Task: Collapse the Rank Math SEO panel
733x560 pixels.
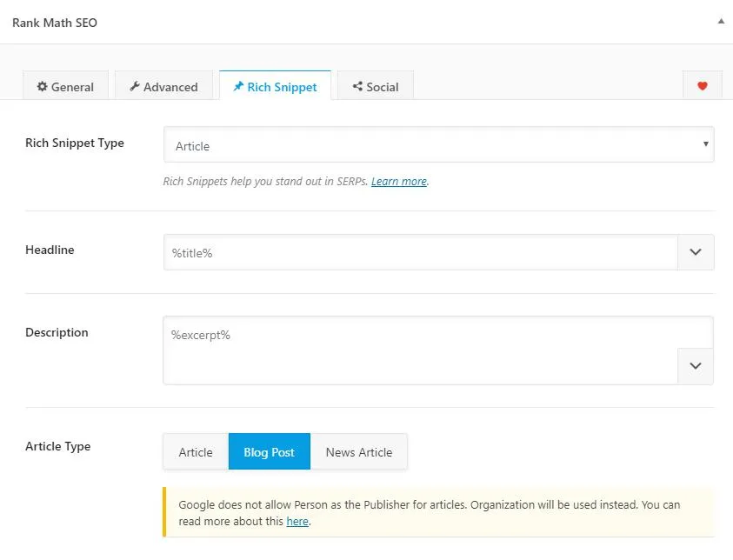Action: (720, 21)
